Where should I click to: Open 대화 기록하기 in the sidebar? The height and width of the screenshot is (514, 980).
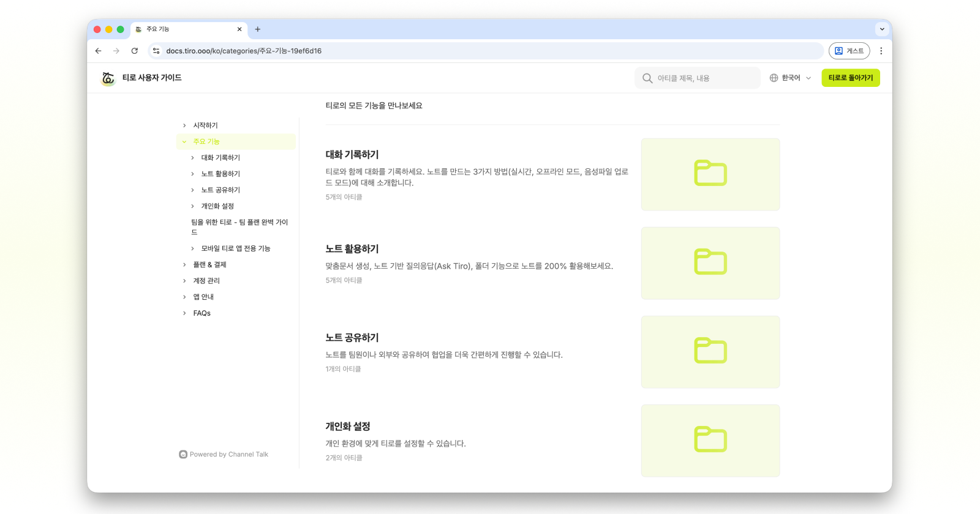(221, 158)
